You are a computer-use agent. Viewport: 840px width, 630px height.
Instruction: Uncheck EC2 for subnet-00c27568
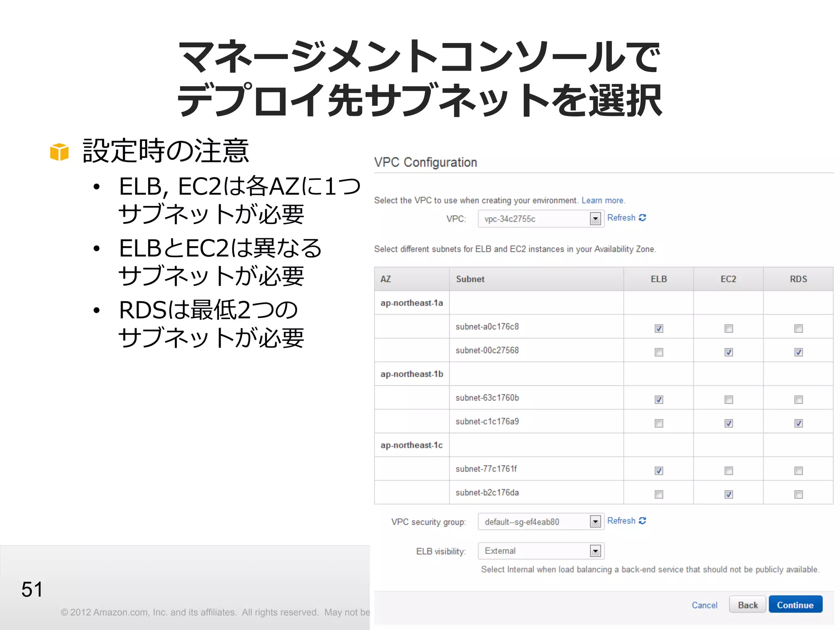click(728, 352)
